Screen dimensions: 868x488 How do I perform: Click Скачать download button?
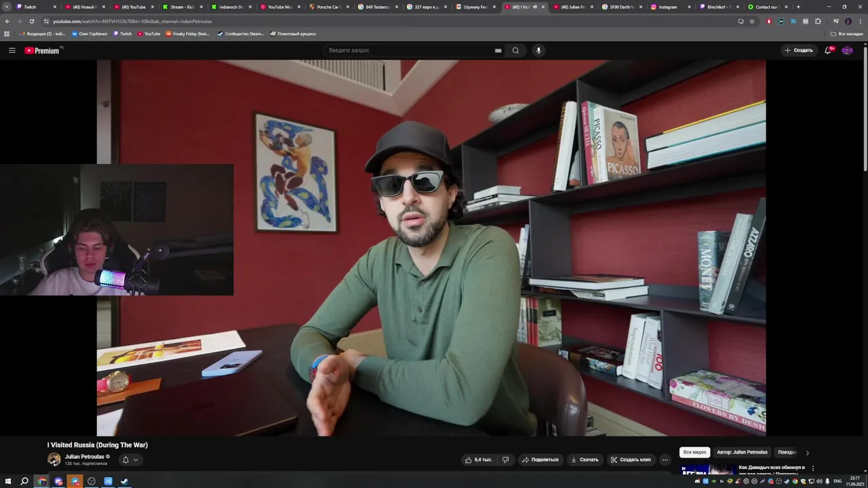click(585, 460)
